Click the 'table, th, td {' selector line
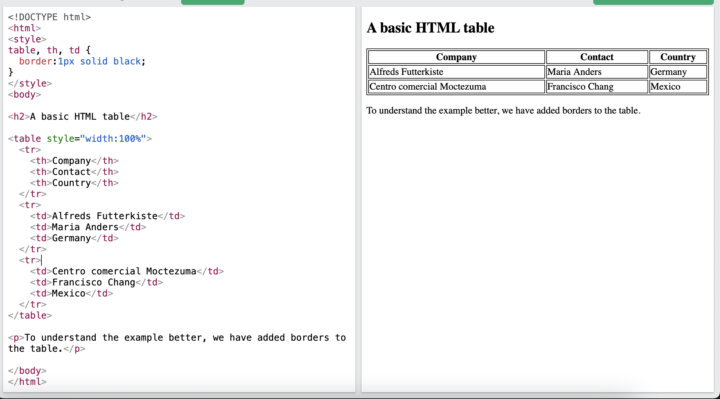Screen dimensions: 720x399 [x=49, y=50]
